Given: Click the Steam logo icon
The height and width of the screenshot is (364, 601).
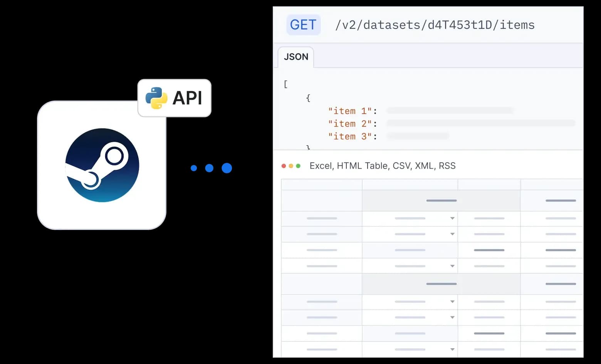Looking at the screenshot, I should point(102,165).
